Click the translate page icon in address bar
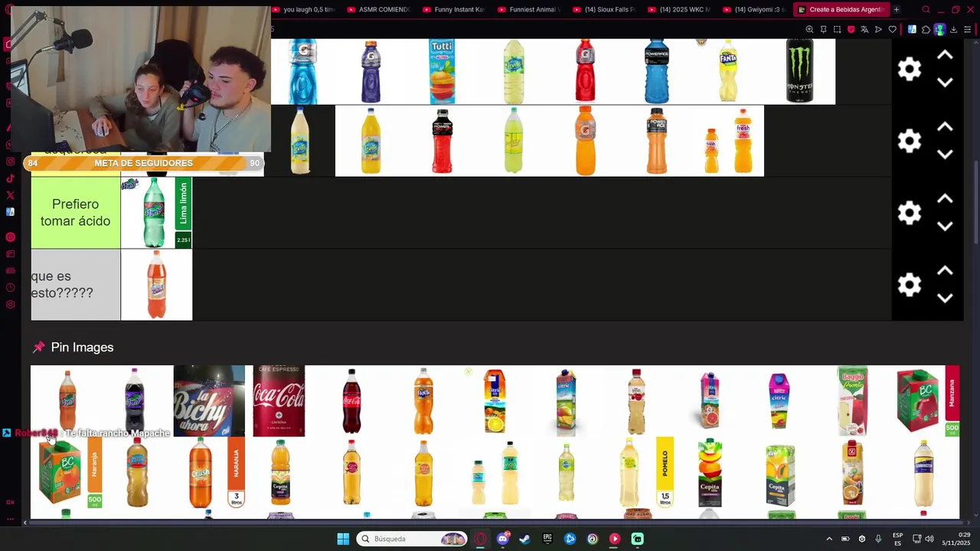 [864, 29]
